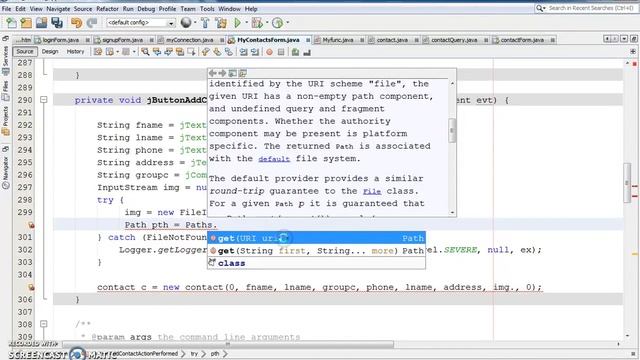Click the Find Selection magnifier icon in editor toolbar
The width and height of the screenshot is (640, 360).
(x=145, y=52)
